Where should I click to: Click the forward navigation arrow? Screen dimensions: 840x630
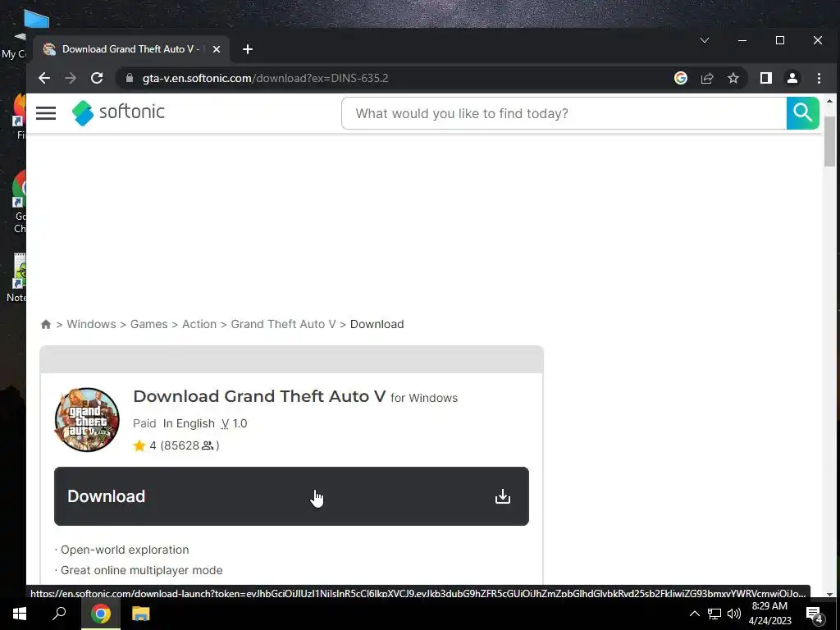71,78
